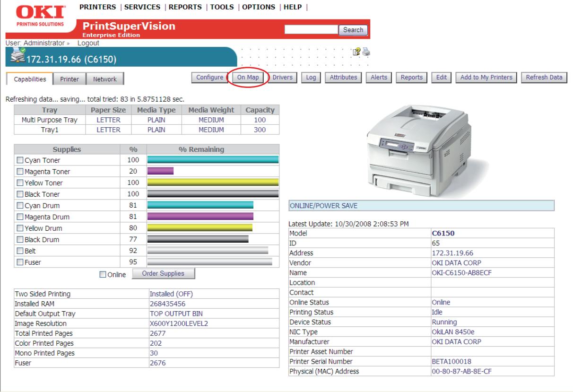Click the Alerts button
This screenshot has height=392, width=573.
click(x=379, y=78)
